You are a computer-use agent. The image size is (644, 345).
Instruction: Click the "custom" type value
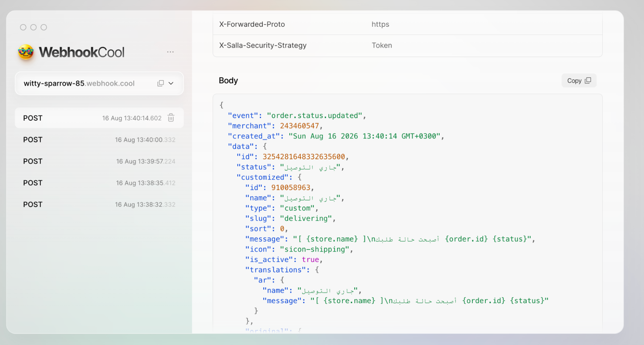(x=297, y=208)
